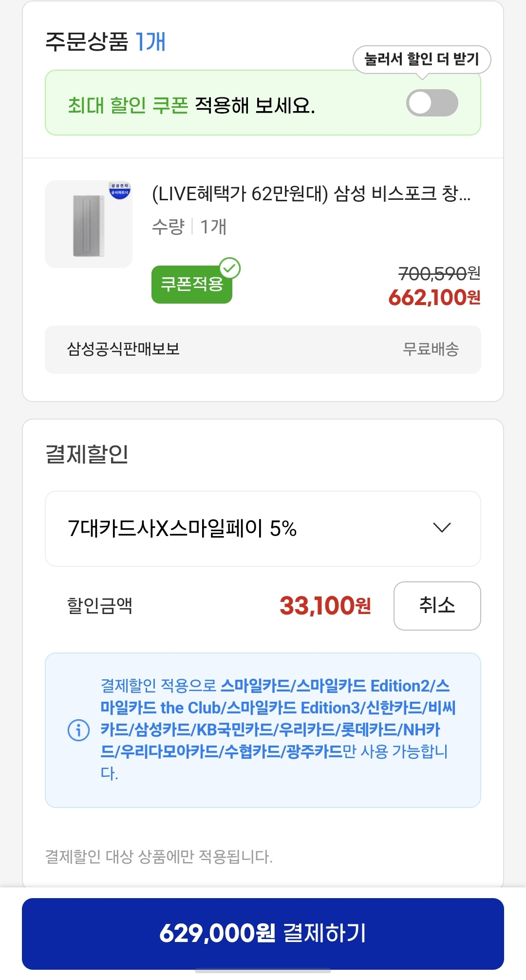Tap the 무료배송 shipping label

(x=431, y=349)
